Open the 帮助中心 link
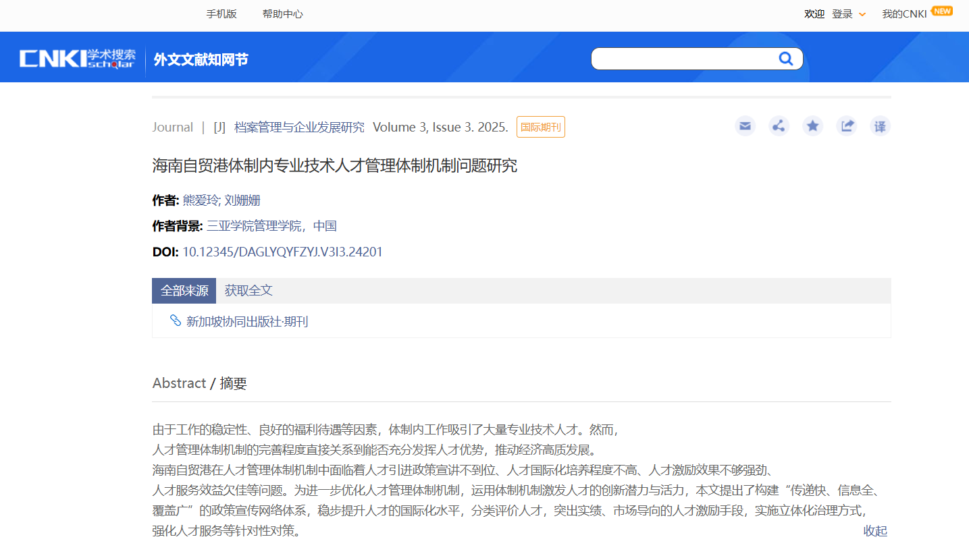Screen dimensions: 969x560 [282, 14]
